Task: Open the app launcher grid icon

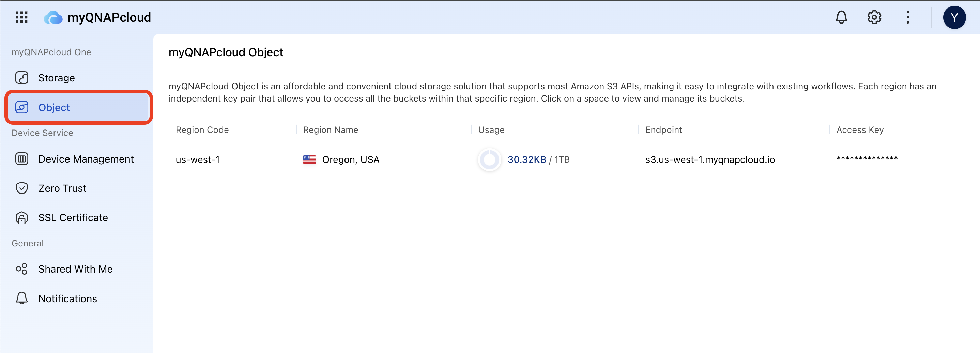Action: (21, 17)
